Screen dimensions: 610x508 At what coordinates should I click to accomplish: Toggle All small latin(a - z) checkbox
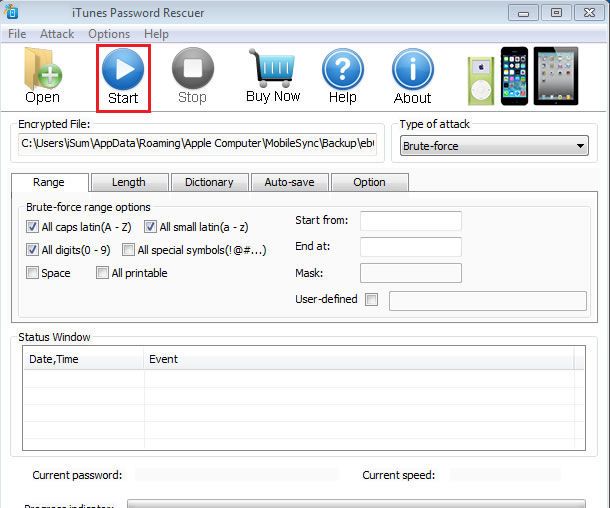(150, 226)
